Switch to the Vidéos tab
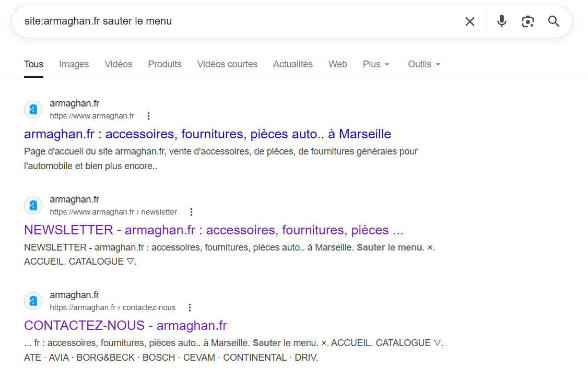The image size is (588, 380). point(119,64)
